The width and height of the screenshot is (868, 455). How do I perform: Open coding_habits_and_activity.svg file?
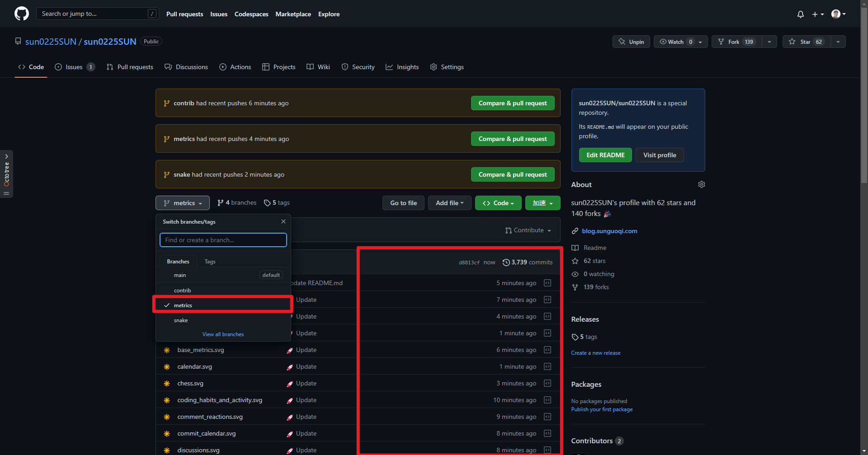[220, 400]
